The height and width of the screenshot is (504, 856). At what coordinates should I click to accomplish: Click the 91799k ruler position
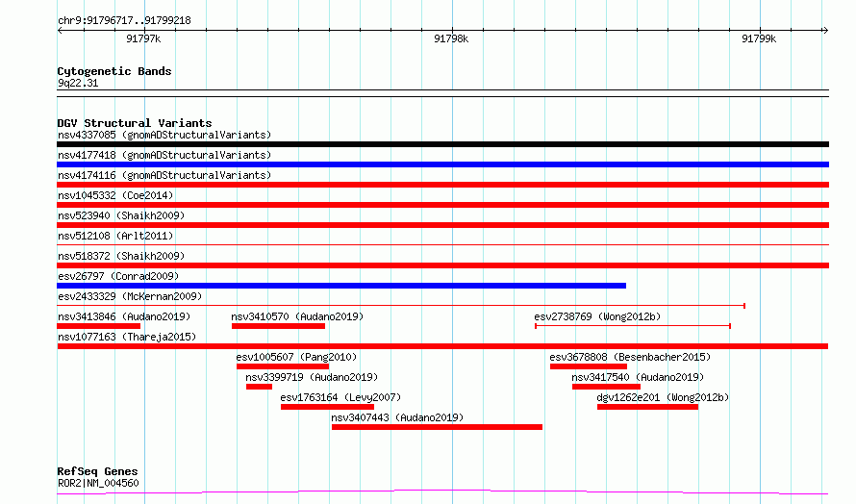pos(759,38)
